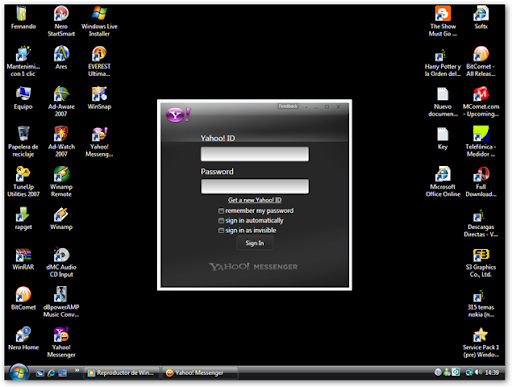Select the WinRAR desktop icon
Screen dimensions: 512x387
point(23,255)
